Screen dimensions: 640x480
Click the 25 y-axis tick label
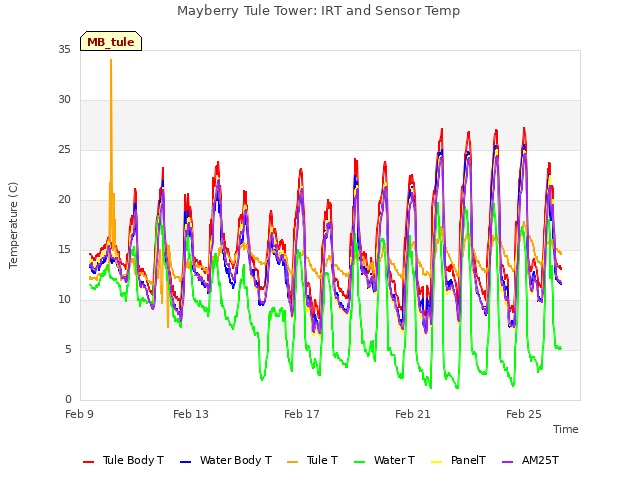point(64,150)
